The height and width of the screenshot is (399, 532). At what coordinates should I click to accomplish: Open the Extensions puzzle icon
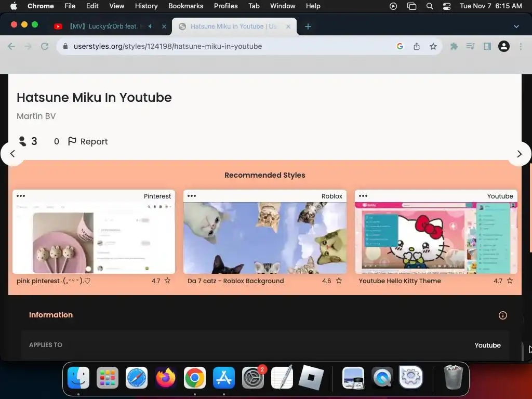[454, 46]
